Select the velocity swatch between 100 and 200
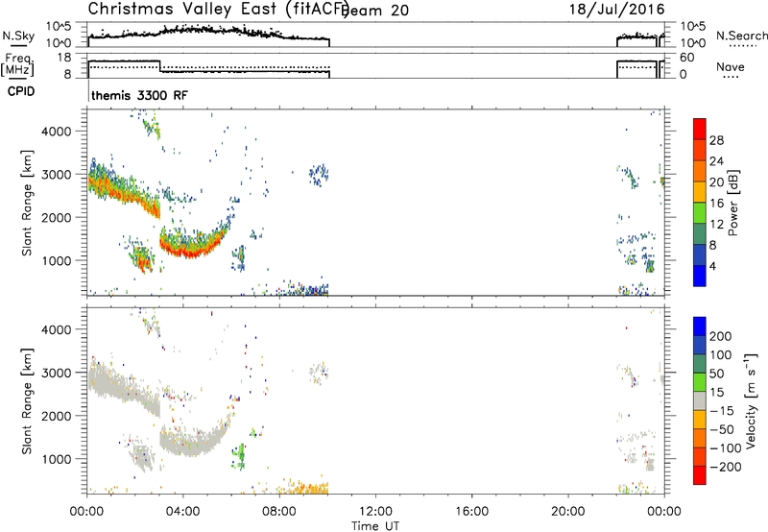This screenshot has height=532, width=768. [700, 345]
